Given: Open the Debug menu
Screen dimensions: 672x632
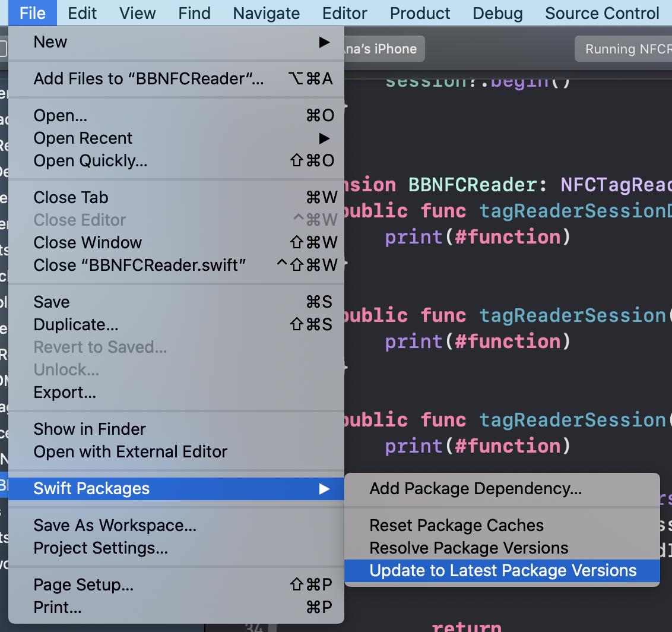Looking at the screenshot, I should pyautogui.click(x=497, y=13).
